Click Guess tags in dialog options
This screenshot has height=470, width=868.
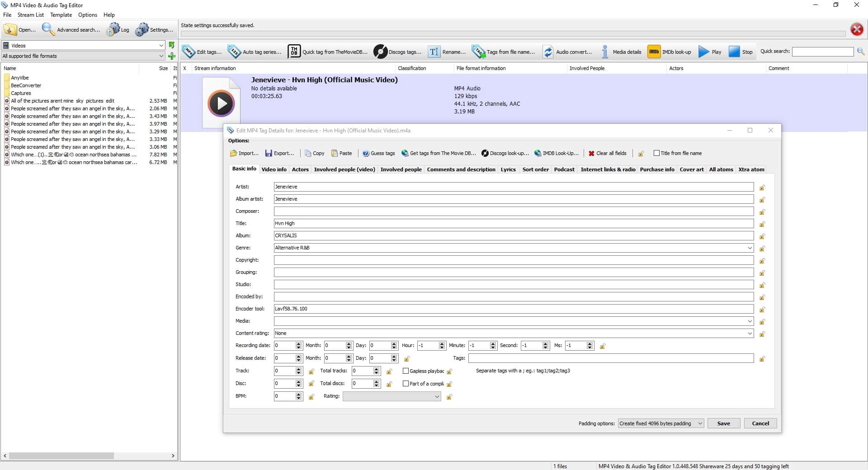(x=378, y=153)
